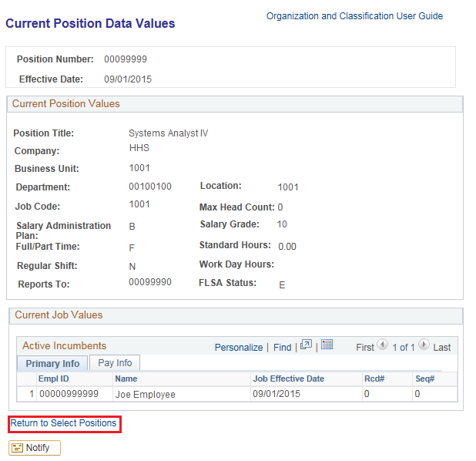Click the Rcd# column header

(374, 379)
